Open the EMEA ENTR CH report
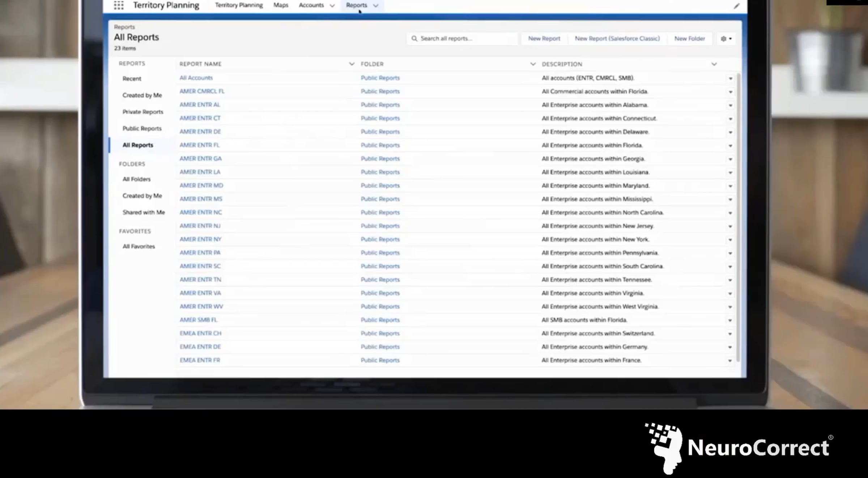 pos(200,333)
